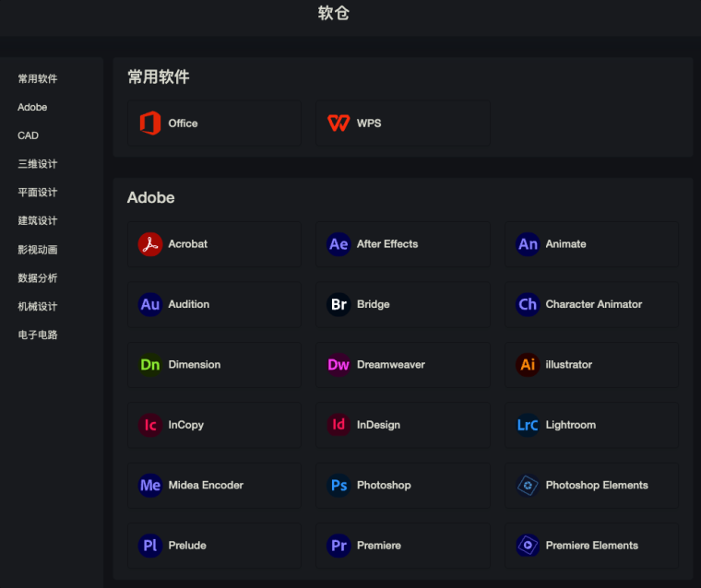Click the Animate name label
Image resolution: width=701 pixels, height=588 pixels.
point(565,244)
